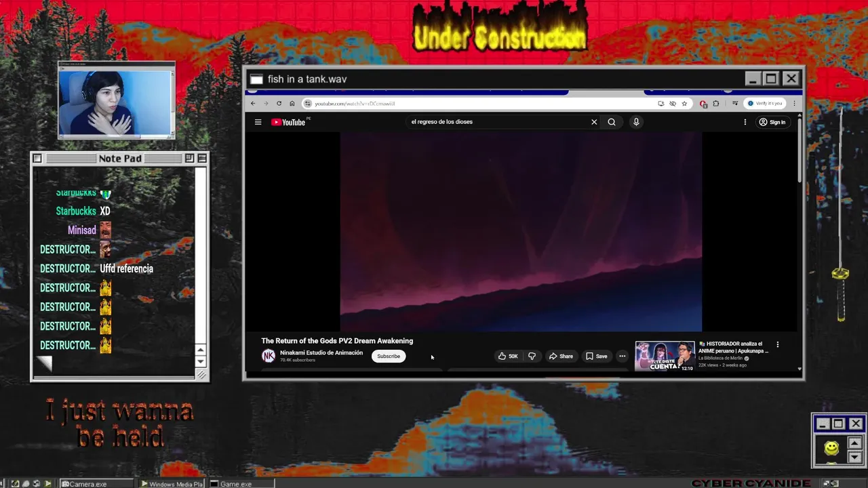Click the video player area
The height and width of the screenshot is (488, 868).
[x=521, y=232]
